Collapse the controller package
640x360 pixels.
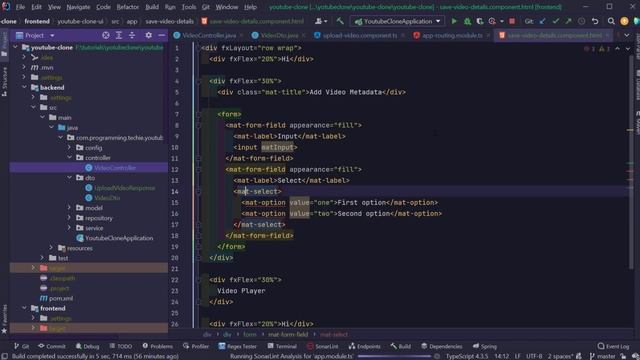(x=69, y=158)
